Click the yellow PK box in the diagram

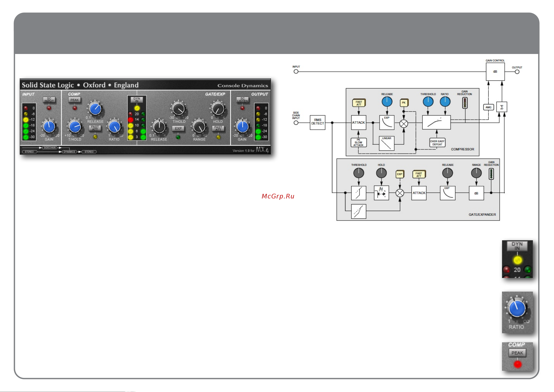pos(404,103)
